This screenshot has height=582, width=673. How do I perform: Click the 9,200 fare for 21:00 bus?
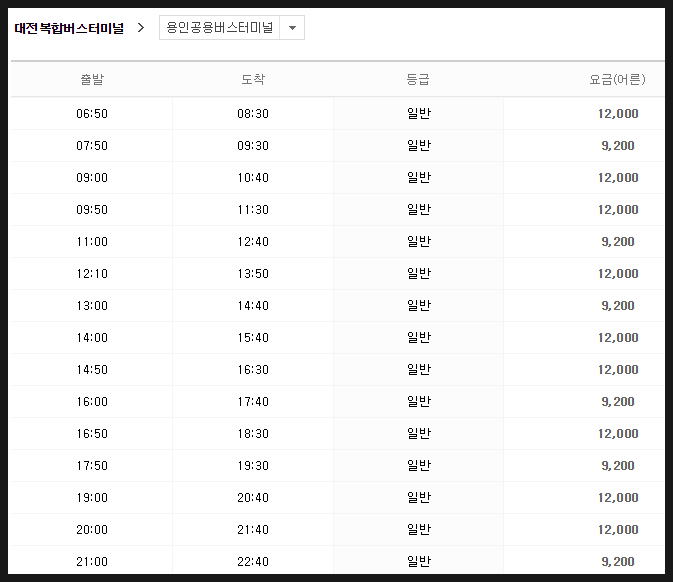618,562
